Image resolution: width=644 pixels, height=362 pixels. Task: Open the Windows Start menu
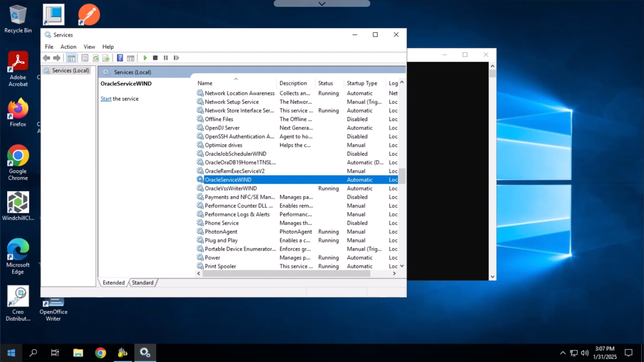[x=11, y=353]
